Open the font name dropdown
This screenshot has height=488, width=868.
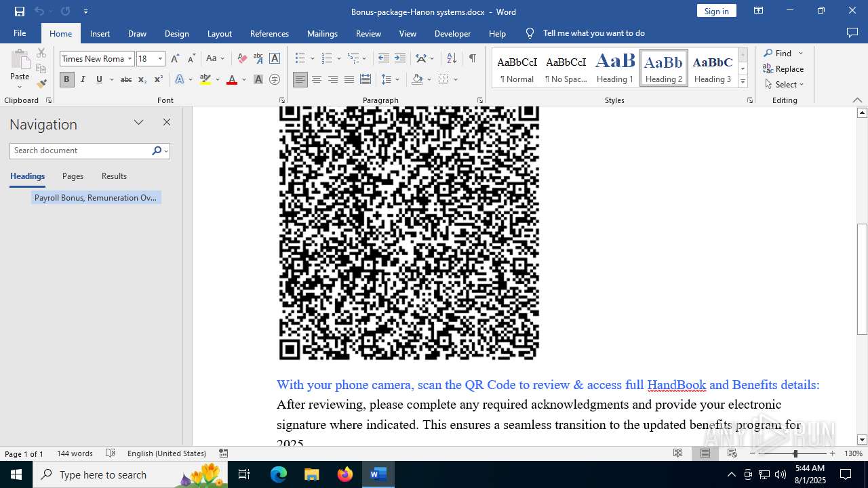130,59
